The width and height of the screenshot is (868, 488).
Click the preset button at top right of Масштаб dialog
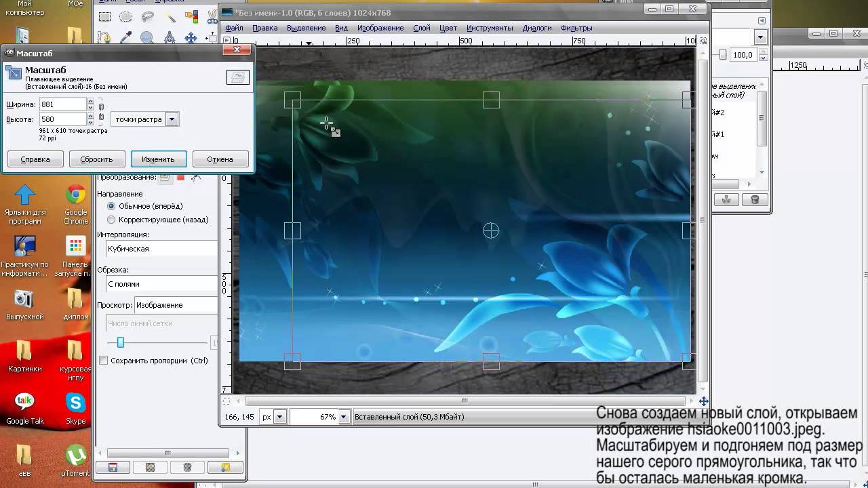click(237, 78)
